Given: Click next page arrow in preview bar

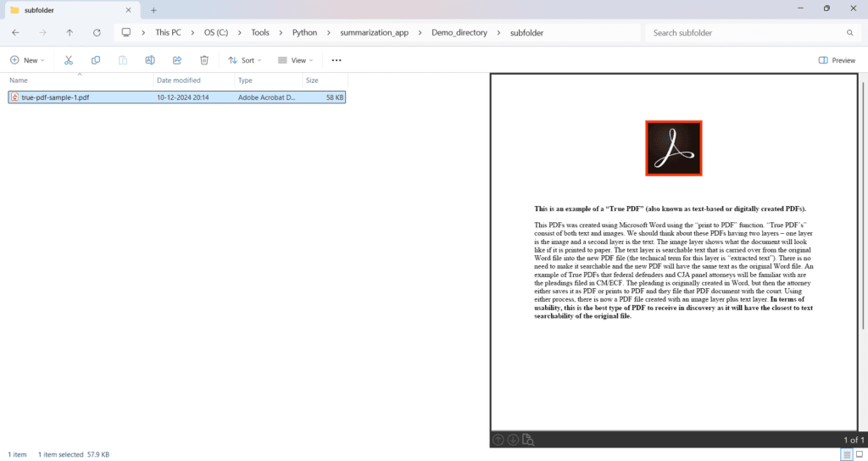Looking at the screenshot, I should [x=513, y=440].
